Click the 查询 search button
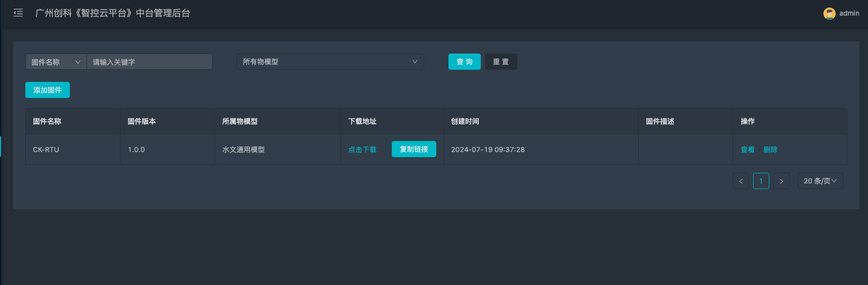This screenshot has height=285, width=868. tap(464, 62)
